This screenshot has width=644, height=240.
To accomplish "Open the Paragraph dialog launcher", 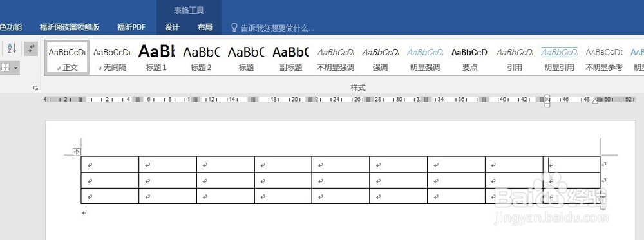I will click(x=35, y=88).
